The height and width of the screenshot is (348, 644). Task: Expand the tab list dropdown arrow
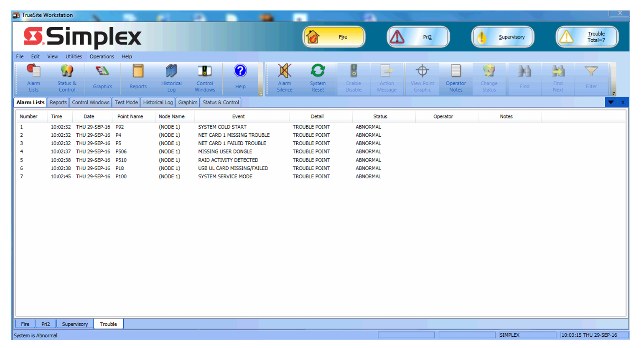(611, 102)
